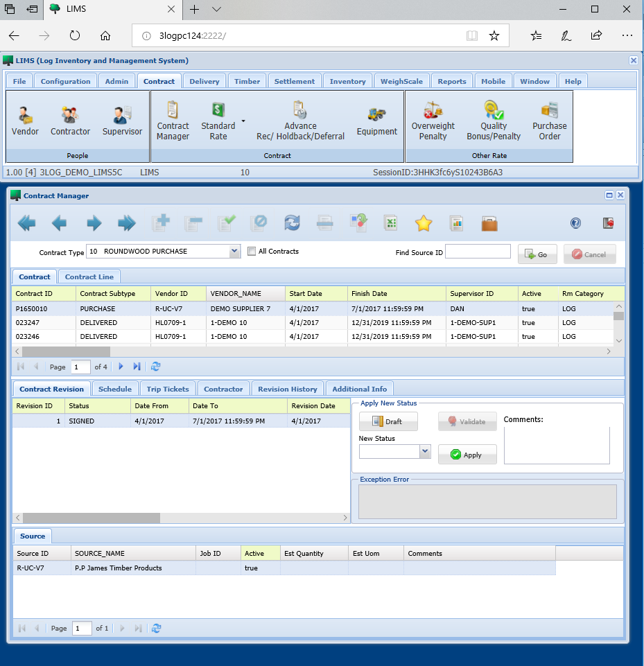Expand the Contract Type dropdown
The height and width of the screenshot is (666, 644).
click(234, 252)
